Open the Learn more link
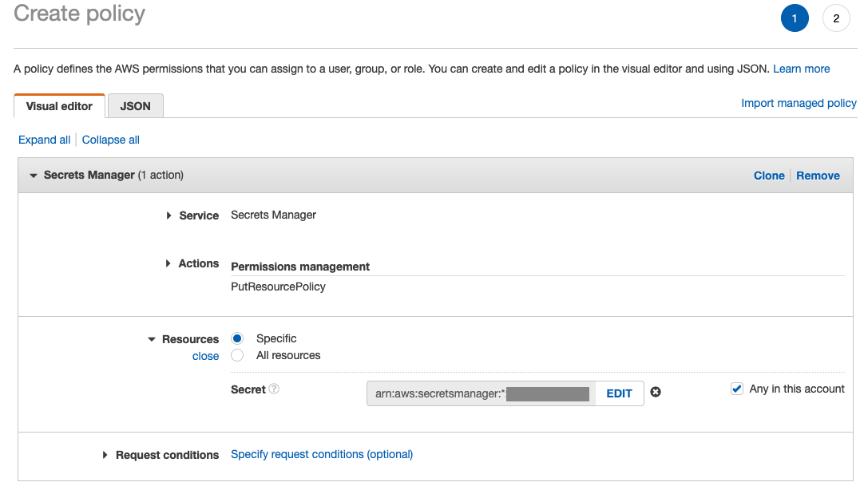This screenshot has height=486, width=868. click(x=801, y=69)
